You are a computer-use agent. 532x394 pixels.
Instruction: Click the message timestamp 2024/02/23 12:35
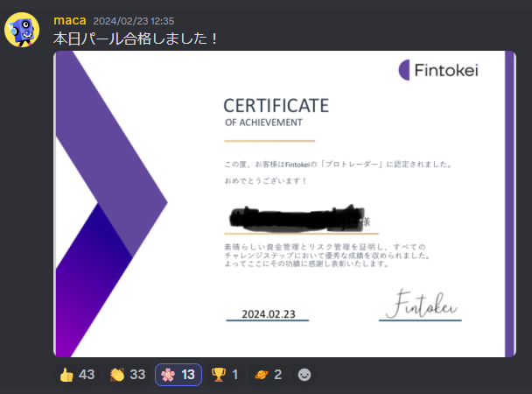tap(134, 21)
